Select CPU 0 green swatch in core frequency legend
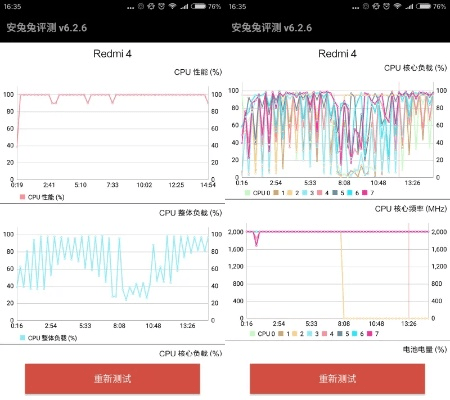The width and height of the screenshot is (450, 400). (x=252, y=333)
